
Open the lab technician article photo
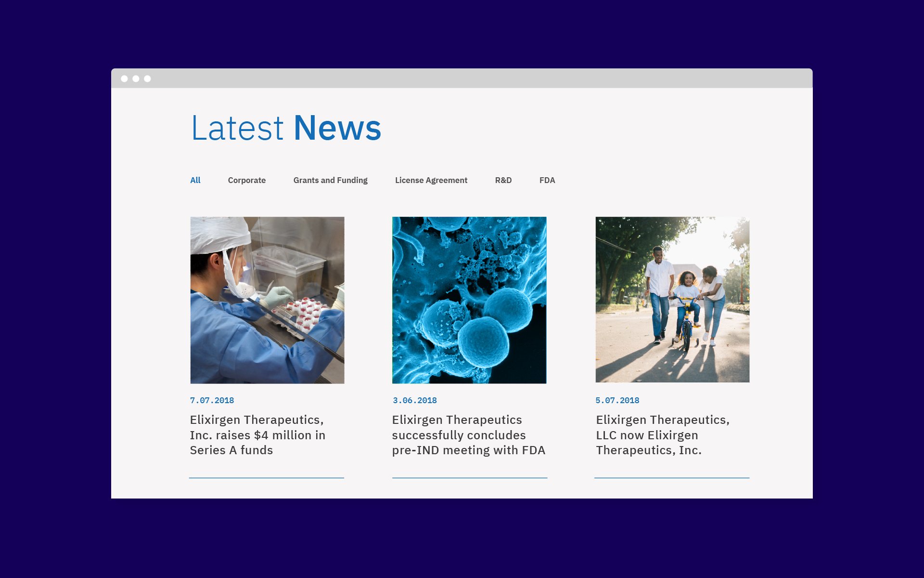267,300
